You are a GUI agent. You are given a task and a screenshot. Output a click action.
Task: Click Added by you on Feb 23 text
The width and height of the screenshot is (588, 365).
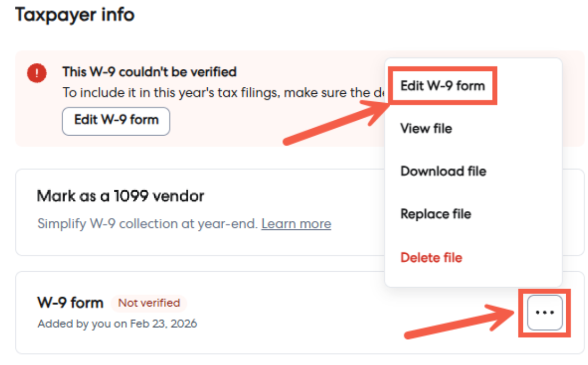(117, 324)
